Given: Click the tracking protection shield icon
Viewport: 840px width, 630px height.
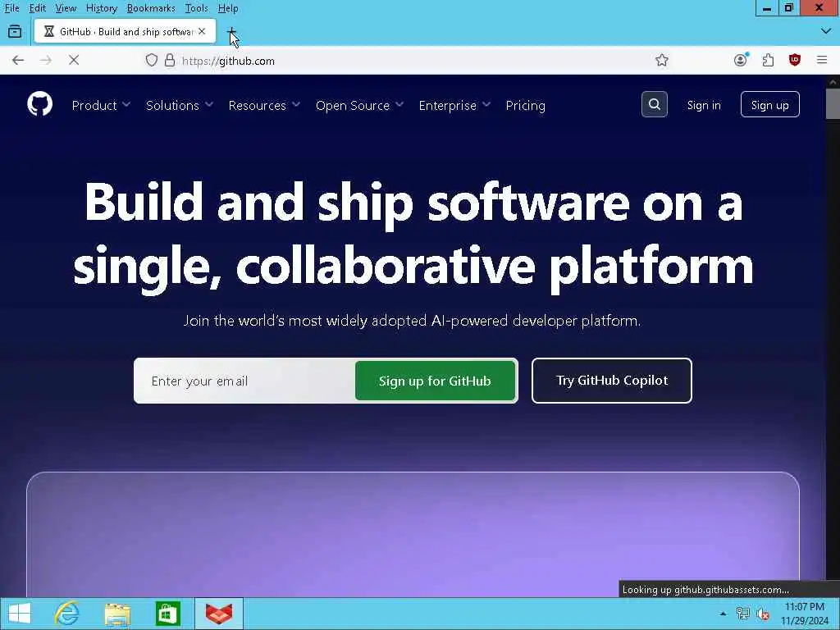Looking at the screenshot, I should tap(152, 61).
